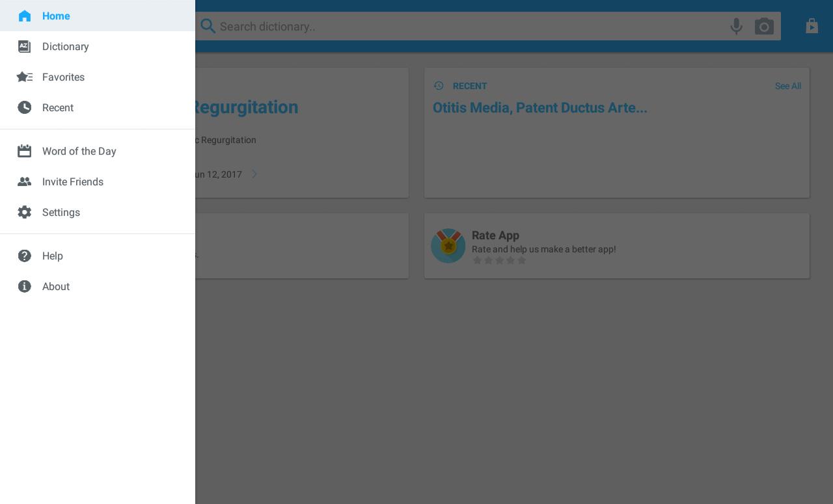
Task: Tap the microphone voice search icon
Action: click(x=736, y=26)
